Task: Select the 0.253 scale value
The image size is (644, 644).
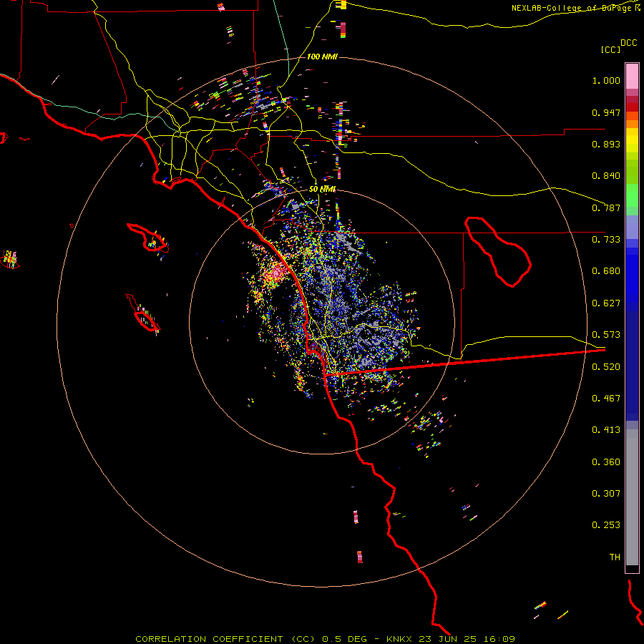Action: pyautogui.click(x=606, y=525)
